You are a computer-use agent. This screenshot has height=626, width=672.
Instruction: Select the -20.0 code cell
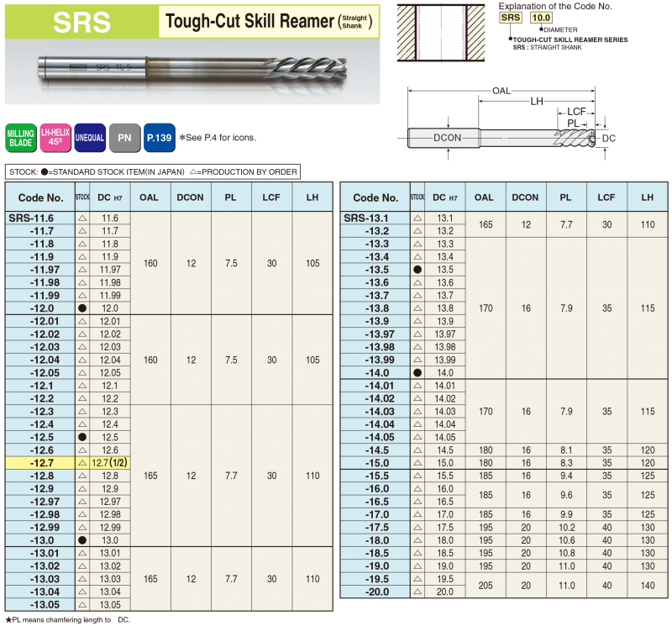click(375, 592)
